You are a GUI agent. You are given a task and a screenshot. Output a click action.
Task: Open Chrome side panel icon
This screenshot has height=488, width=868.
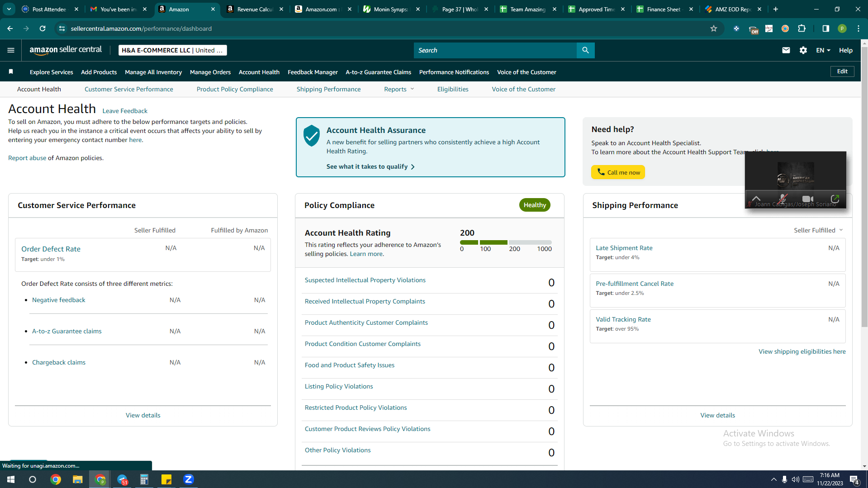tap(825, 28)
